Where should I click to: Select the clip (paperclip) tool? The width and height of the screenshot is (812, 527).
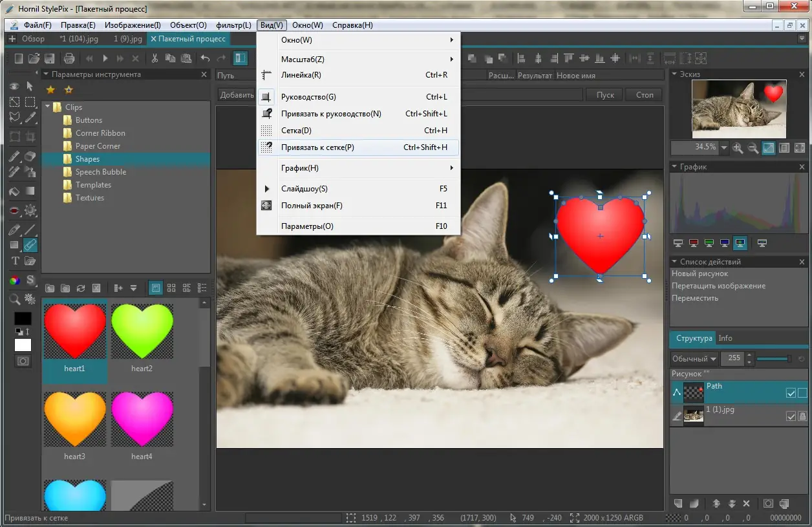30,245
